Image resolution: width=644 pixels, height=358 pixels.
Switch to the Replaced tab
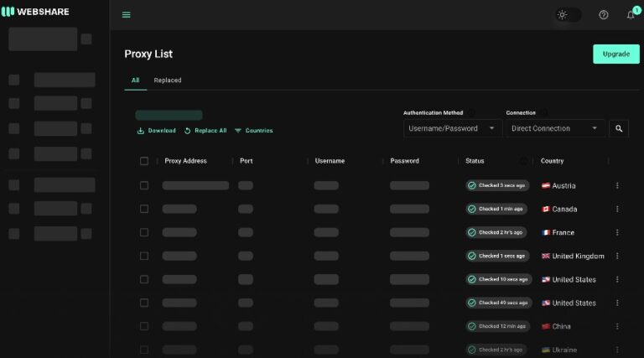(x=168, y=80)
